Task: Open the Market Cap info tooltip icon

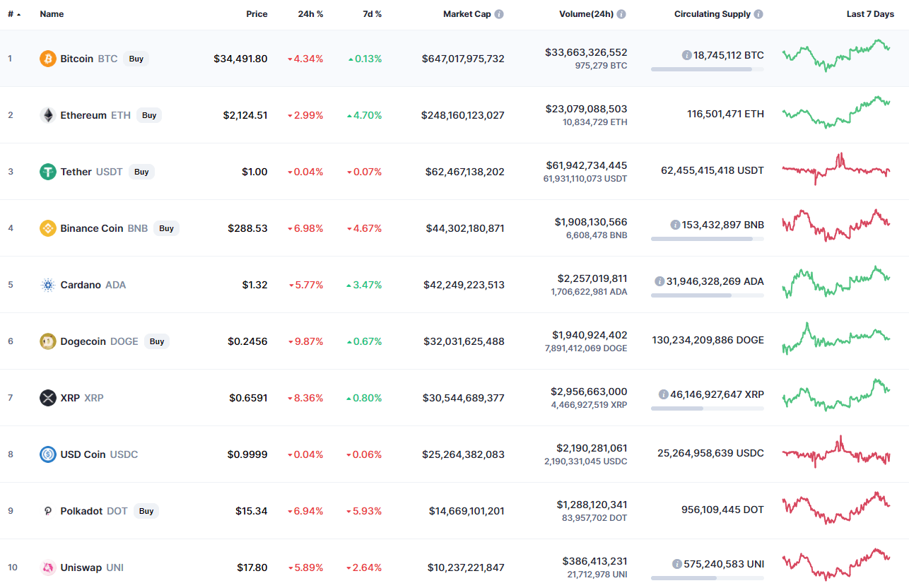Action: (x=499, y=14)
